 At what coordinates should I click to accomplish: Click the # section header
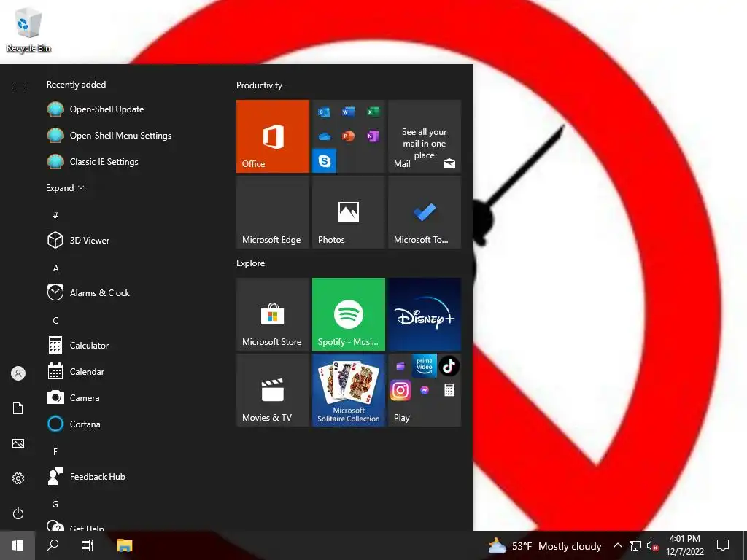55,215
